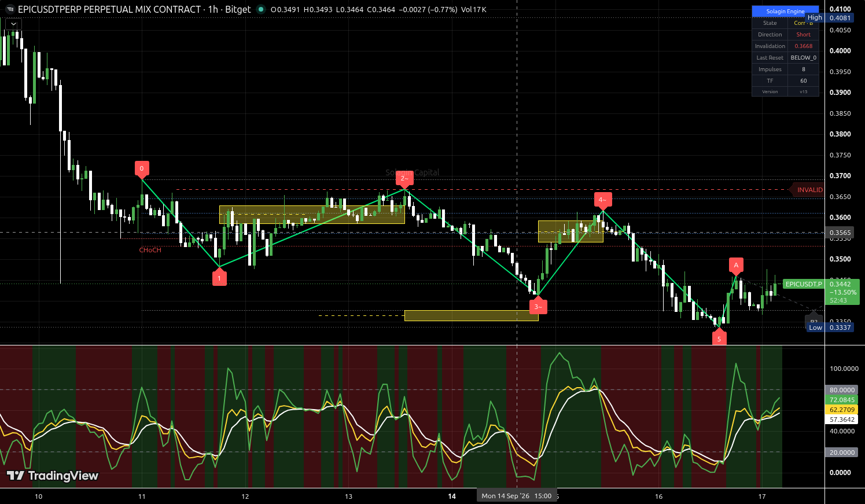Click the date 17 on time axis
Screen dimensions: 865x504
762,496
